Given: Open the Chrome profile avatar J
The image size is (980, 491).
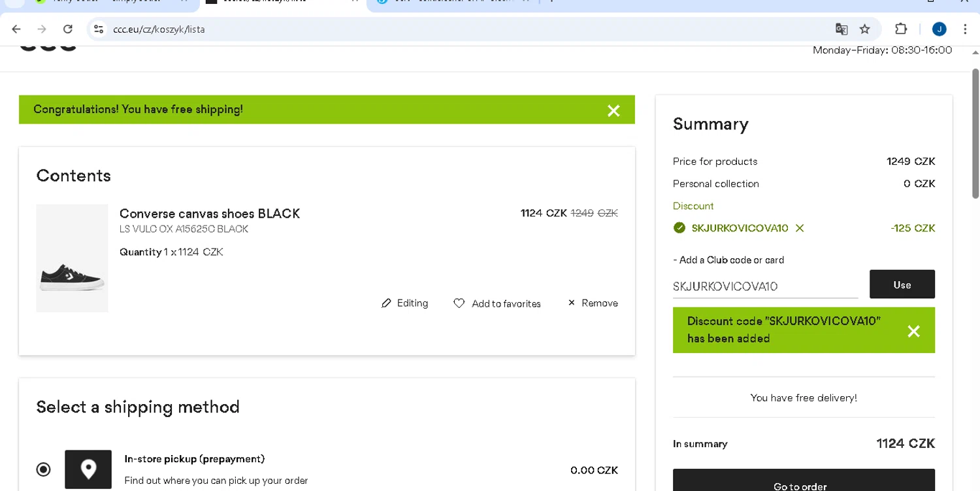Looking at the screenshot, I should pyautogui.click(x=939, y=29).
